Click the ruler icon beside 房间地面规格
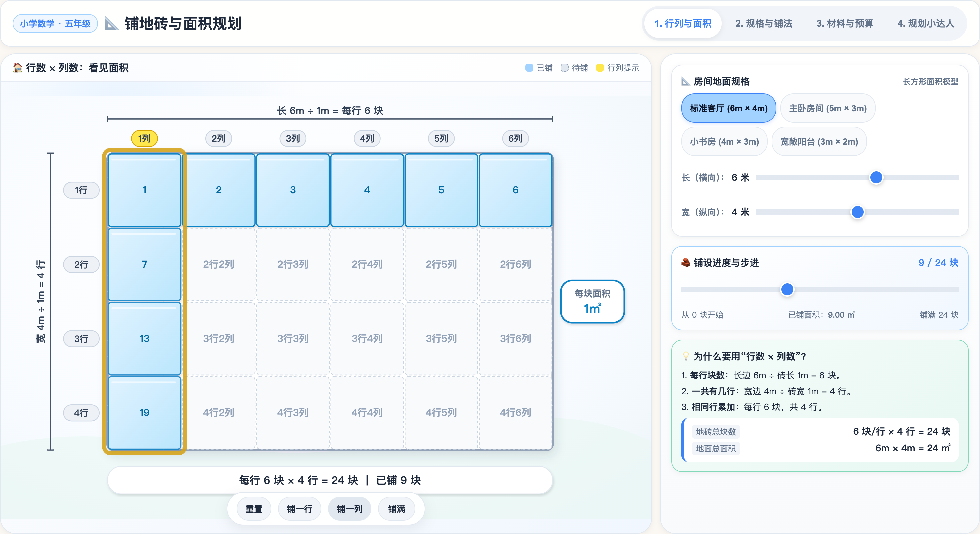 686,81
